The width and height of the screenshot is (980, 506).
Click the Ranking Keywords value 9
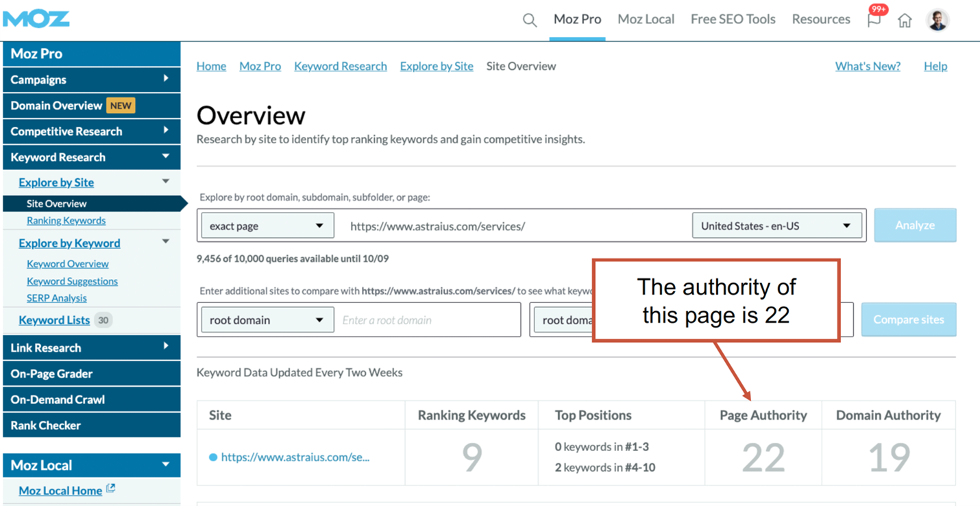click(471, 458)
